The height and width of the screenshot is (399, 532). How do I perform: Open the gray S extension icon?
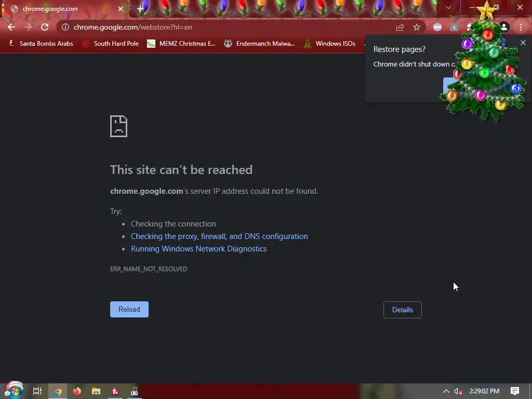[x=454, y=27]
